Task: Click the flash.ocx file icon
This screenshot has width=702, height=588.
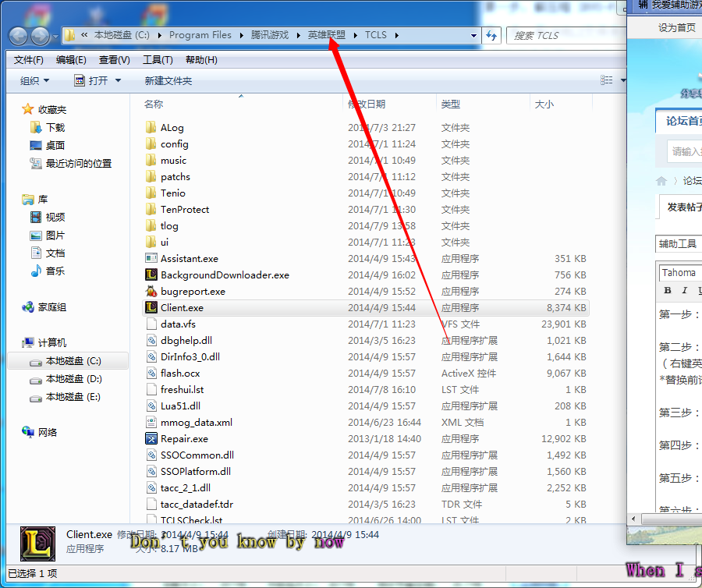Action: tap(151, 374)
